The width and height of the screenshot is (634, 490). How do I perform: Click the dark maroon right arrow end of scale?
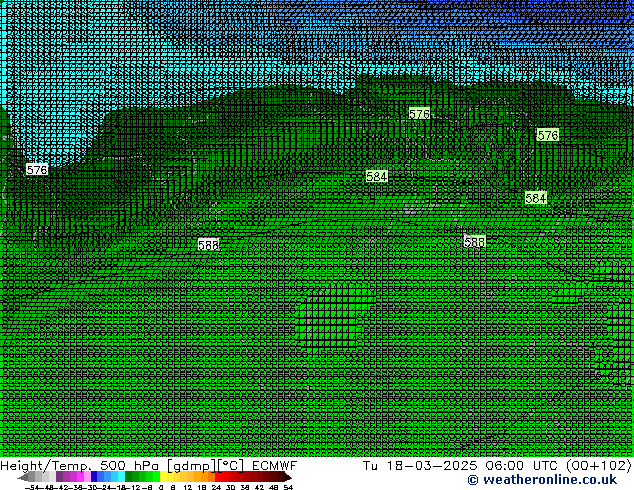(288, 477)
